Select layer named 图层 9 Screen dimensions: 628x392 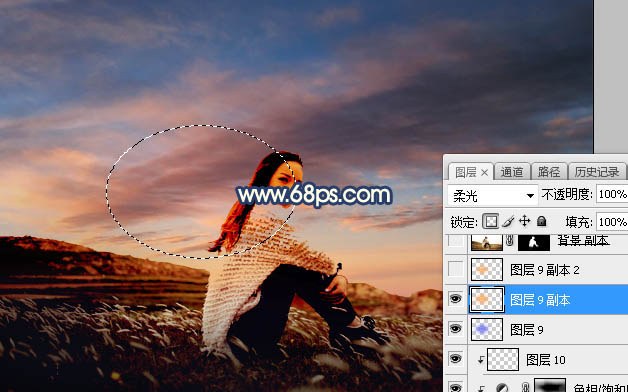(527, 330)
